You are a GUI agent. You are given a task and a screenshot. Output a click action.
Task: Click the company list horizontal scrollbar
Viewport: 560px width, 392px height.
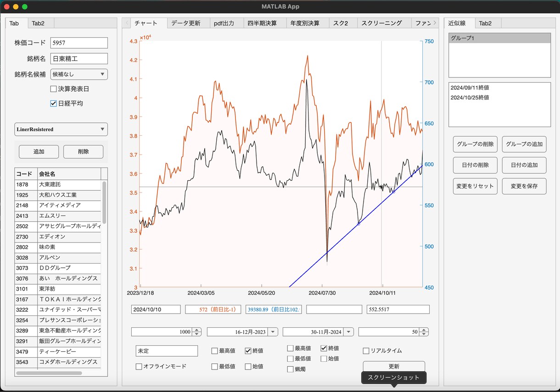click(49, 373)
